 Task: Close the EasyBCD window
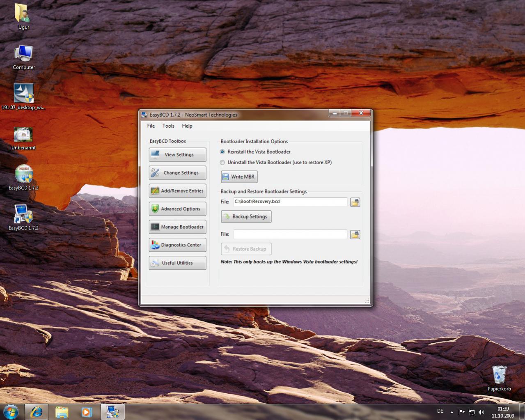361,113
